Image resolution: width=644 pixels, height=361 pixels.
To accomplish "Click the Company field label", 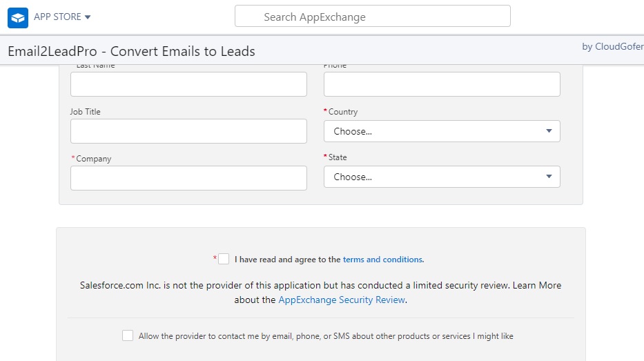I will (x=94, y=159).
